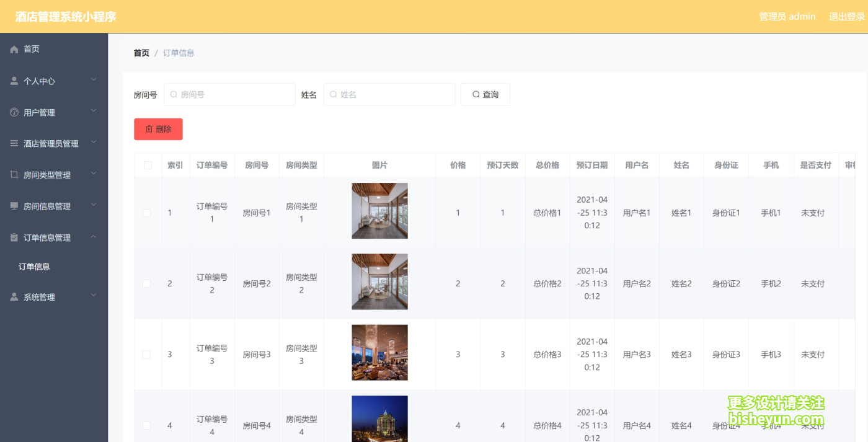This screenshot has height=442, width=868.
Task: Select the 房间类型管理 sidebar icon
Action: tap(12, 175)
